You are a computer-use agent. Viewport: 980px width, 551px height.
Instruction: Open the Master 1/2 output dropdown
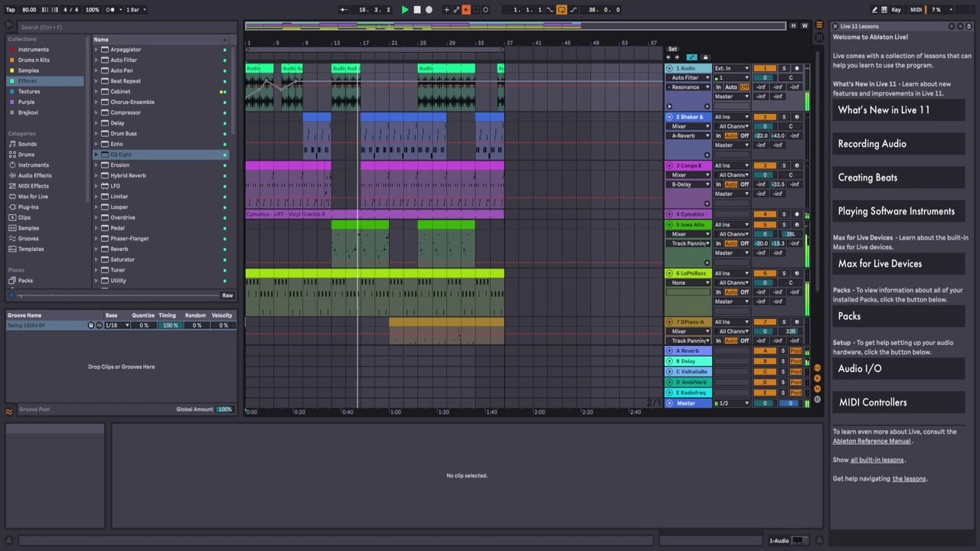click(x=732, y=403)
